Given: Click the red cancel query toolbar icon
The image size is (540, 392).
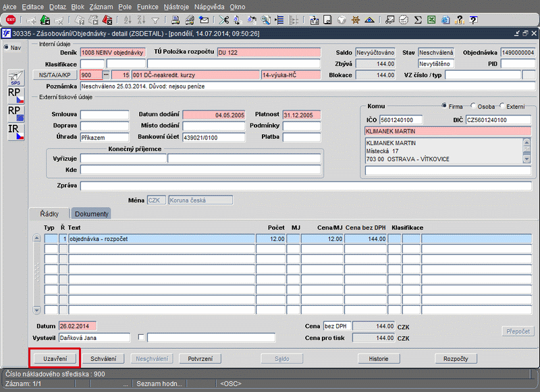Looking at the screenshot, I should (x=107, y=20).
